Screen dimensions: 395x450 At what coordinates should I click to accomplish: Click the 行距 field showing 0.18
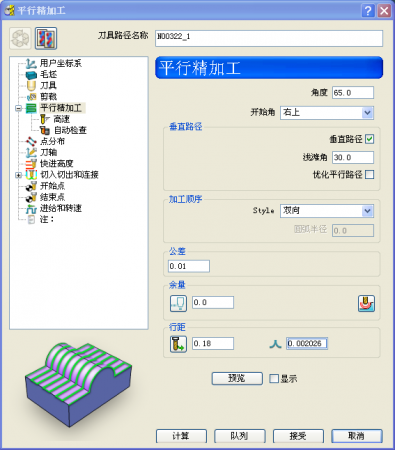(x=213, y=343)
